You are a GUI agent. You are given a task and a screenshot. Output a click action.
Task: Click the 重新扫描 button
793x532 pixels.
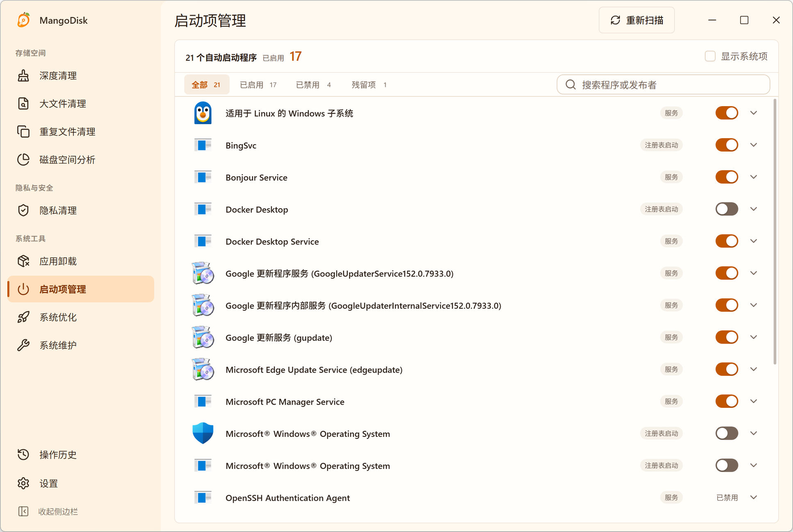click(636, 20)
